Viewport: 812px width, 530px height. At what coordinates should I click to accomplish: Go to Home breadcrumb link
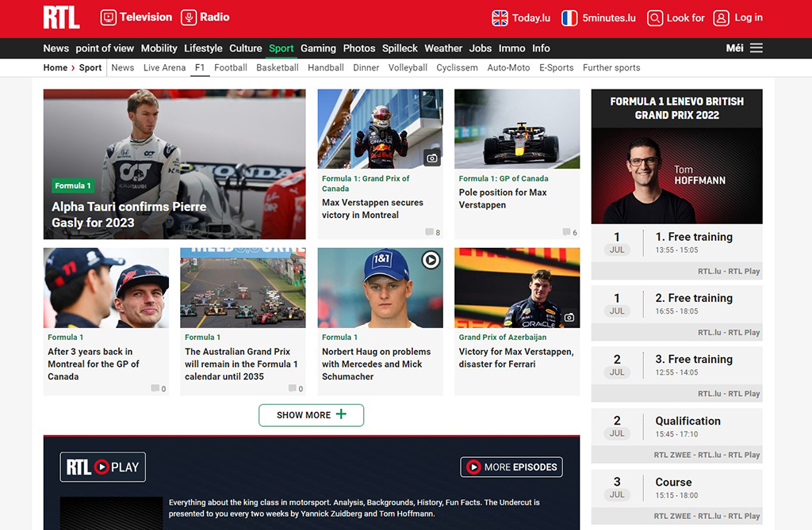(56, 68)
